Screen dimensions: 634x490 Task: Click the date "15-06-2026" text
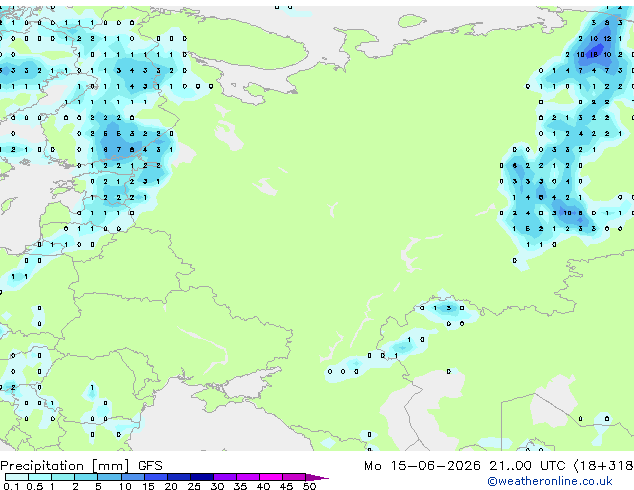coord(435,466)
